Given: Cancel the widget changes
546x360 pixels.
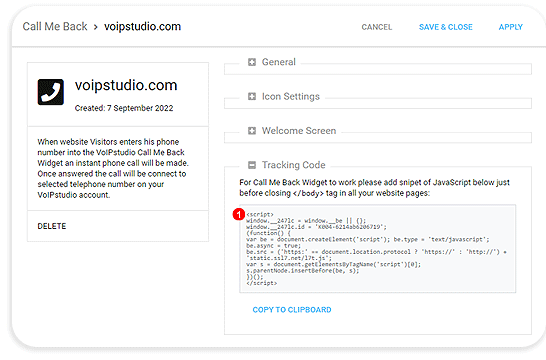Looking at the screenshot, I should click(377, 27).
